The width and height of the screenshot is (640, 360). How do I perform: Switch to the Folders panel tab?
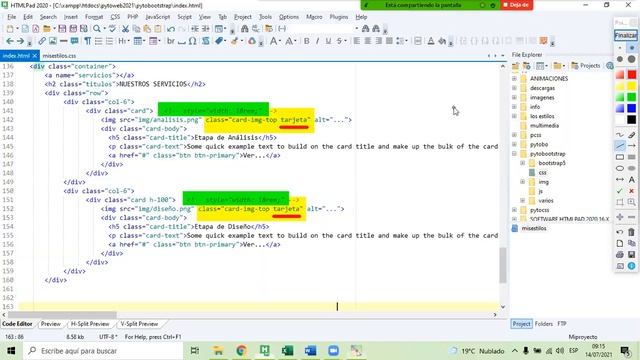tap(544, 324)
